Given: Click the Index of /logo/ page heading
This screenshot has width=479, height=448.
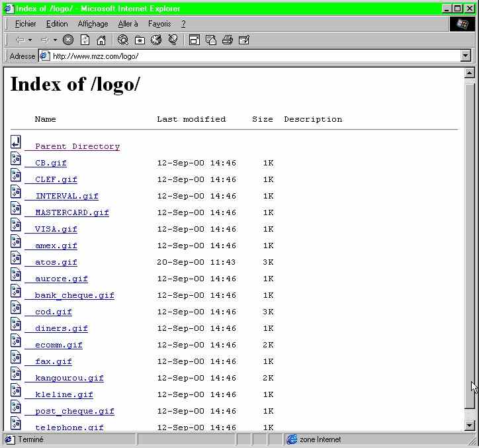Looking at the screenshot, I should pyautogui.click(x=75, y=84).
